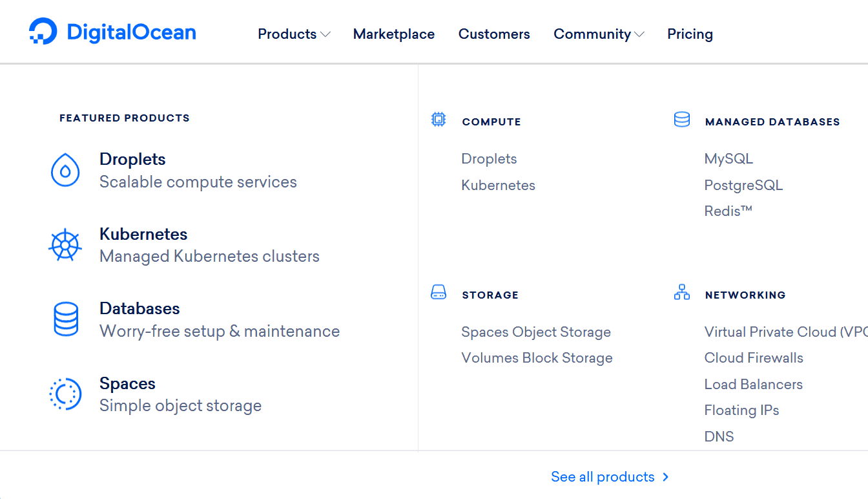
Task: Open Cloud Firewalls link
Action: click(754, 358)
